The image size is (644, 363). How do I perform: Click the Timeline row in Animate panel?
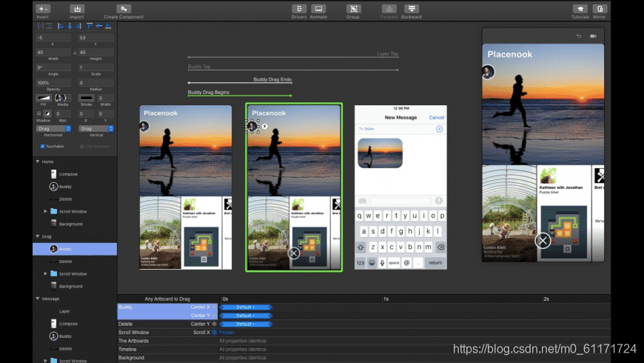pos(364,349)
